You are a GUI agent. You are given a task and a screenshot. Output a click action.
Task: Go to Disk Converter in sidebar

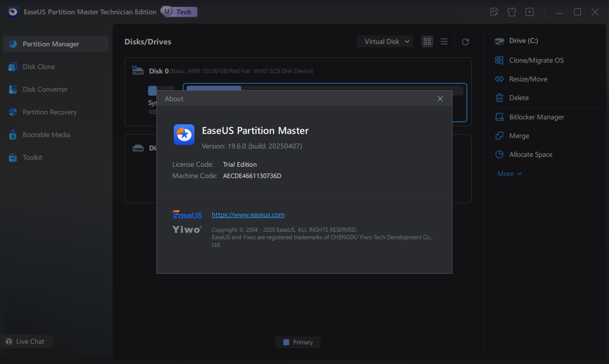[45, 89]
